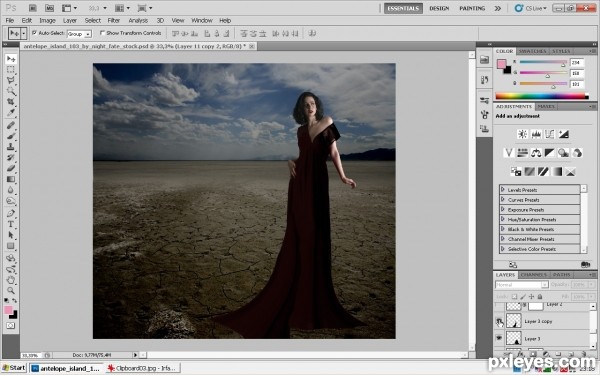The width and height of the screenshot is (600, 375).
Task: Select the Spot Healing Brush tool
Action: [x=11, y=126]
